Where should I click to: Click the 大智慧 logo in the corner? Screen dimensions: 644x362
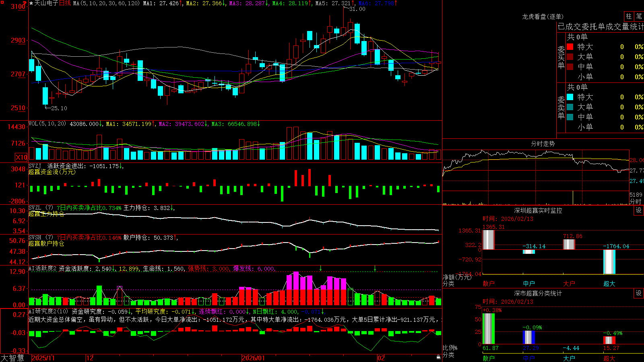[12, 358]
